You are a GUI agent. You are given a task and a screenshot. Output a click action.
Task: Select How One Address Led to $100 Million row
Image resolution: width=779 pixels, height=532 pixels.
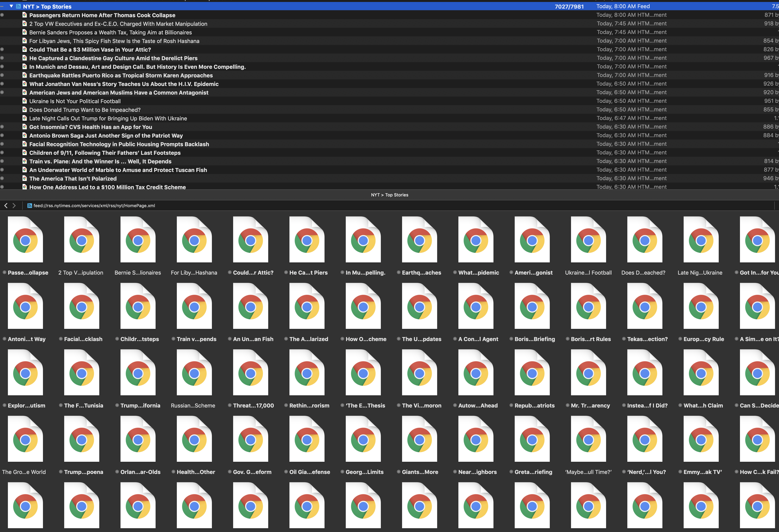[x=389, y=187]
